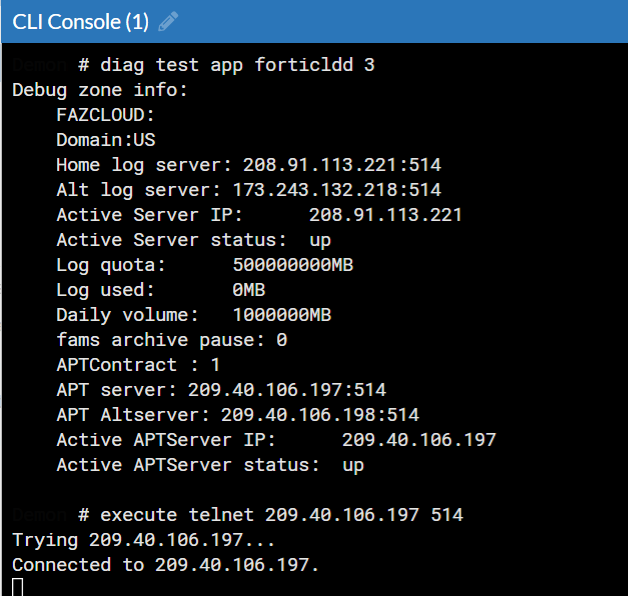This screenshot has height=596, width=628.
Task: Click the 'fams archive pause: 0' line
Action: point(171,340)
